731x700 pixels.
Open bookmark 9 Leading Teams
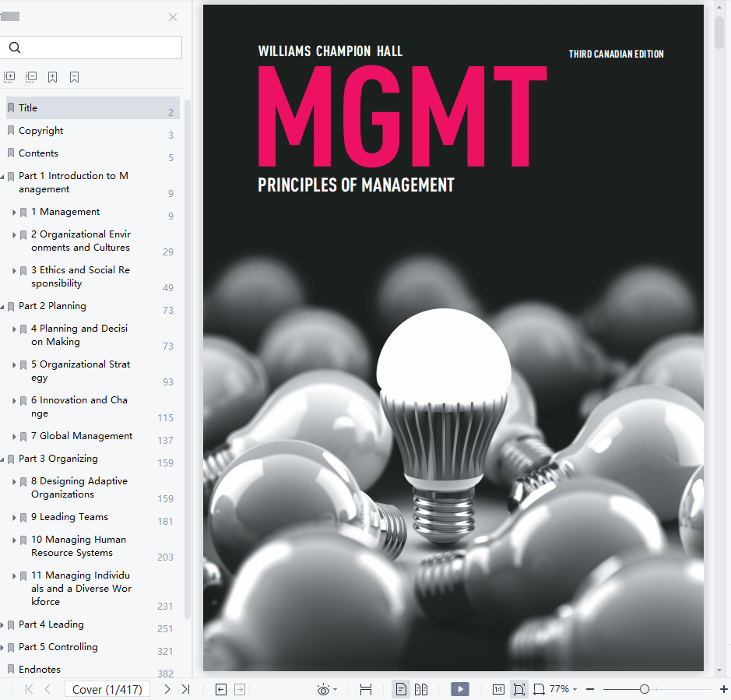69,517
